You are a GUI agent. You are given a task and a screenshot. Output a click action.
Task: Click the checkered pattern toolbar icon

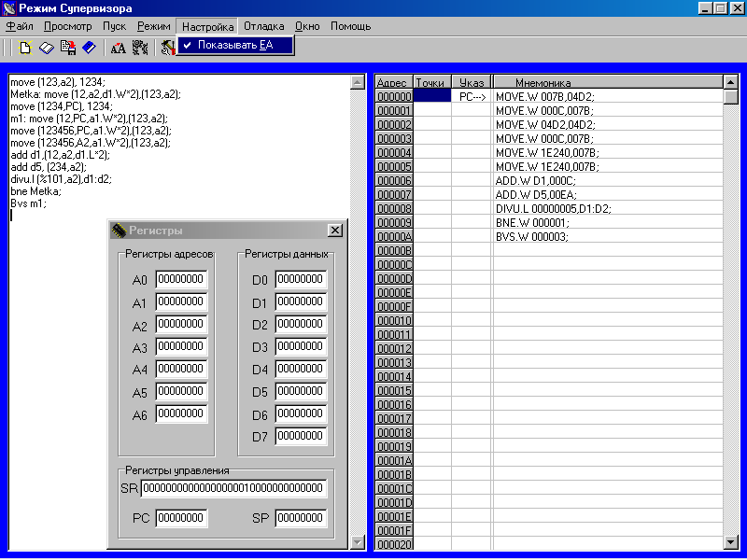[x=140, y=47]
